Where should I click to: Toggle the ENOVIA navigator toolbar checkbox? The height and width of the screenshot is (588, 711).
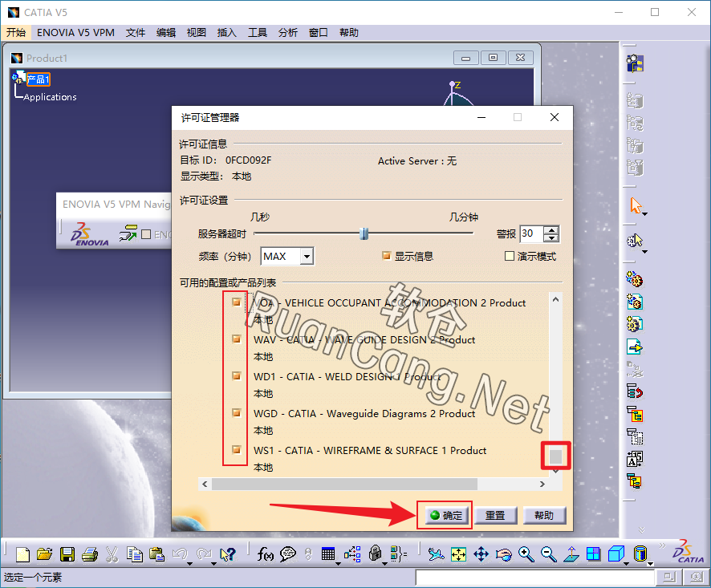[x=146, y=234]
